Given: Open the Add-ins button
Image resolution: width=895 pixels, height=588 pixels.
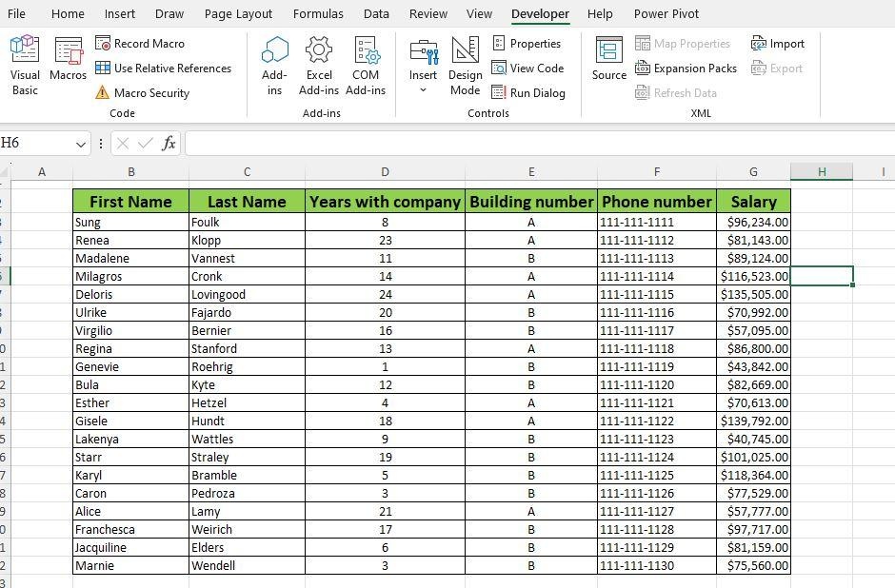Looking at the screenshot, I should [274, 66].
